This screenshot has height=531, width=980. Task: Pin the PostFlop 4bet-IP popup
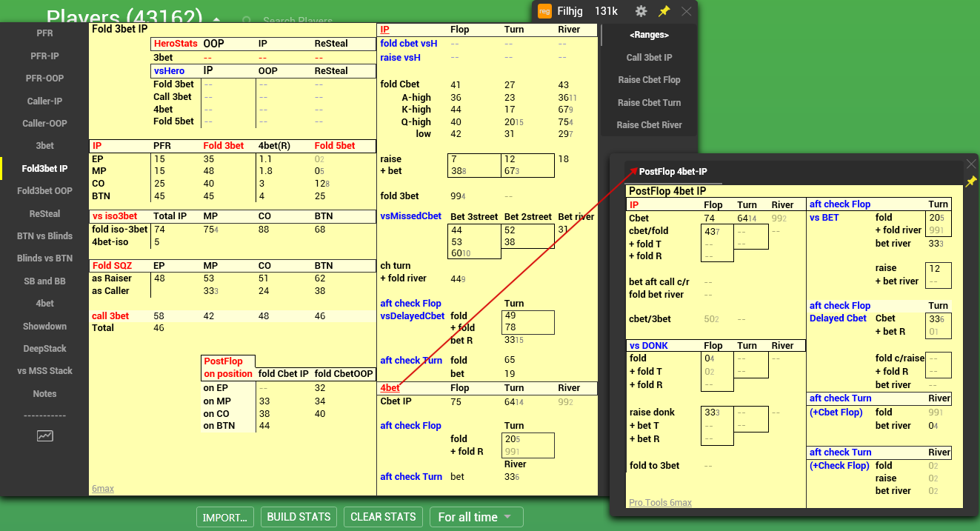[x=973, y=180]
